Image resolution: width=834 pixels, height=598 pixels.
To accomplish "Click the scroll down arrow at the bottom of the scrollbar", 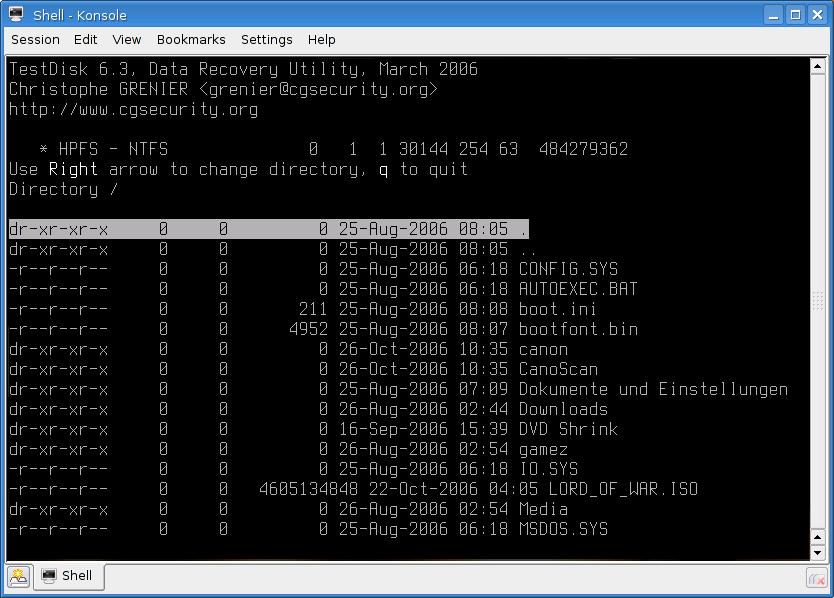I will 818,553.
